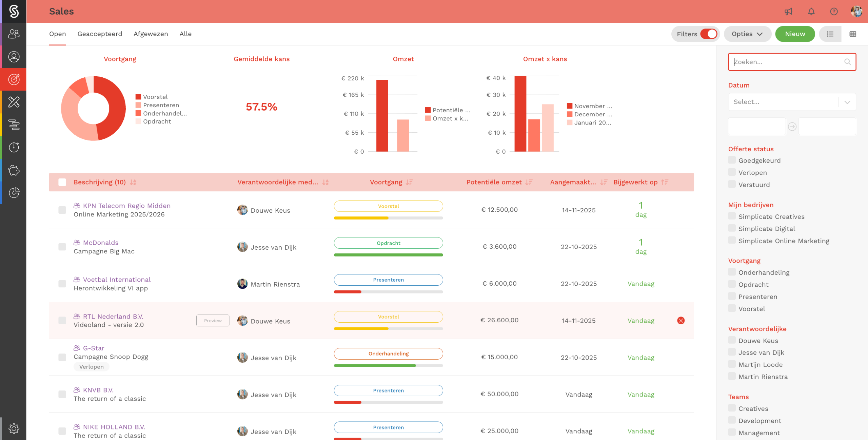Viewport: 868px width, 440px height.
Task: Click the Preview button on Videoland row
Action: (x=213, y=321)
